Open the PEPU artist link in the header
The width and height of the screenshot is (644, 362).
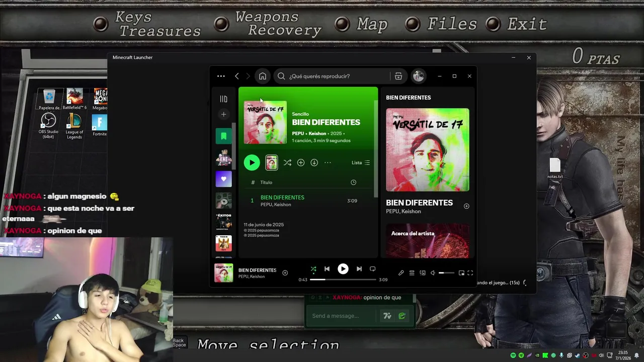(x=298, y=134)
